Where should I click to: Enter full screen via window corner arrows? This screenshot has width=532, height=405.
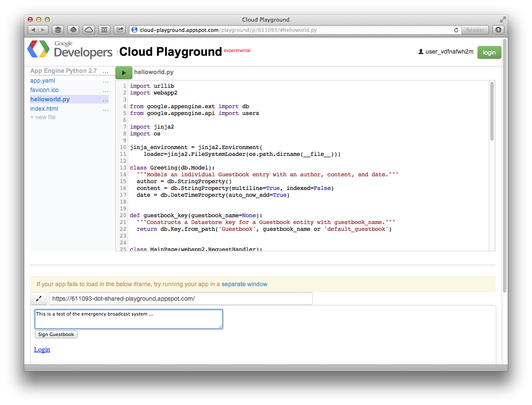(503, 20)
